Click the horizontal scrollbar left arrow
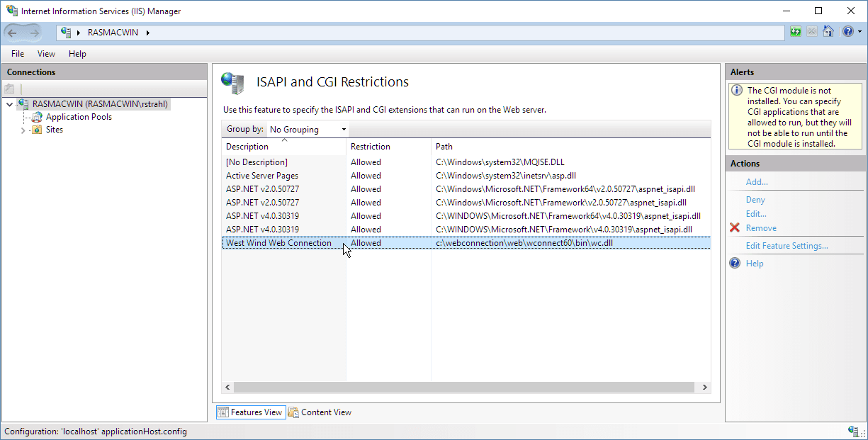Viewport: 868px width, 440px height. pos(227,388)
